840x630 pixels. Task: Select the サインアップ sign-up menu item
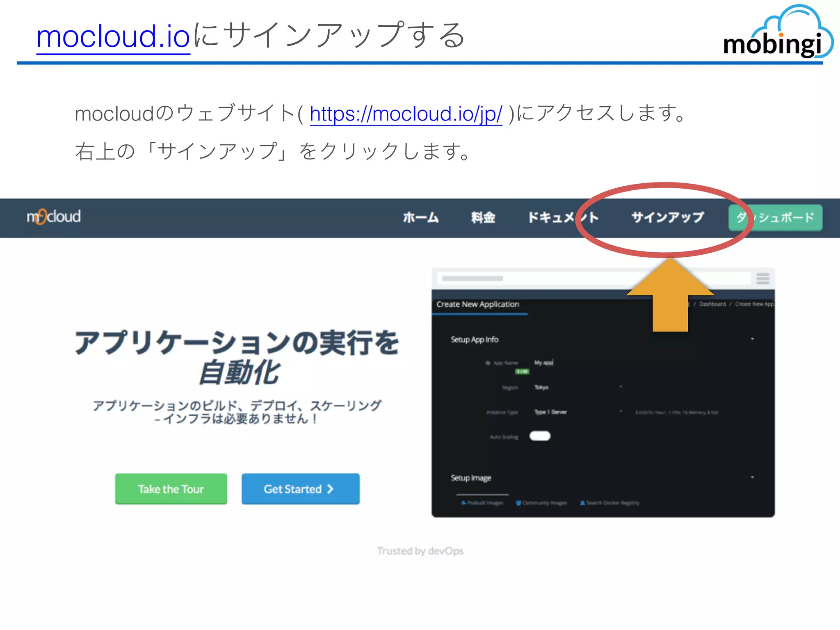[668, 217]
